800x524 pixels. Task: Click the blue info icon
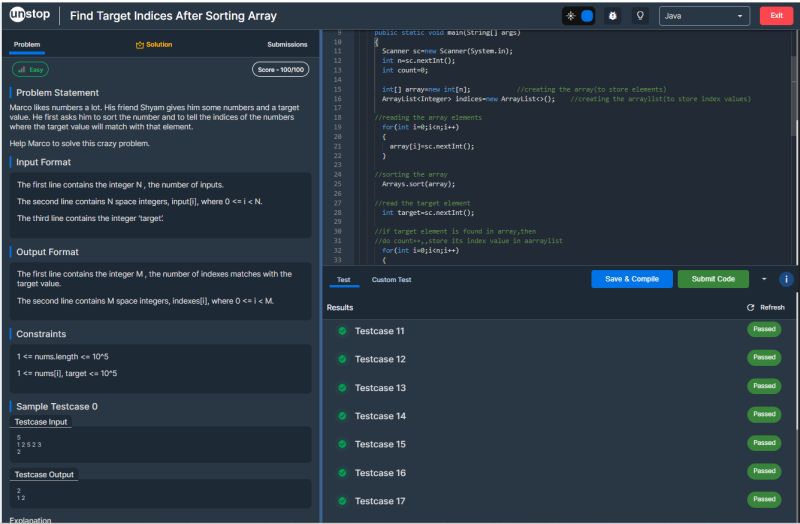[x=786, y=279]
